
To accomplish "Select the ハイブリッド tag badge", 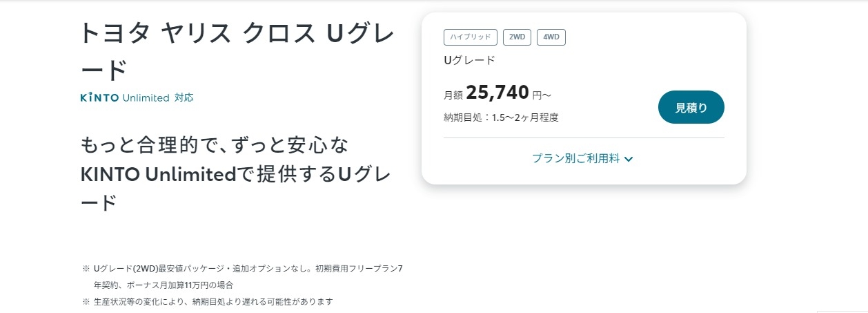I will tap(471, 37).
